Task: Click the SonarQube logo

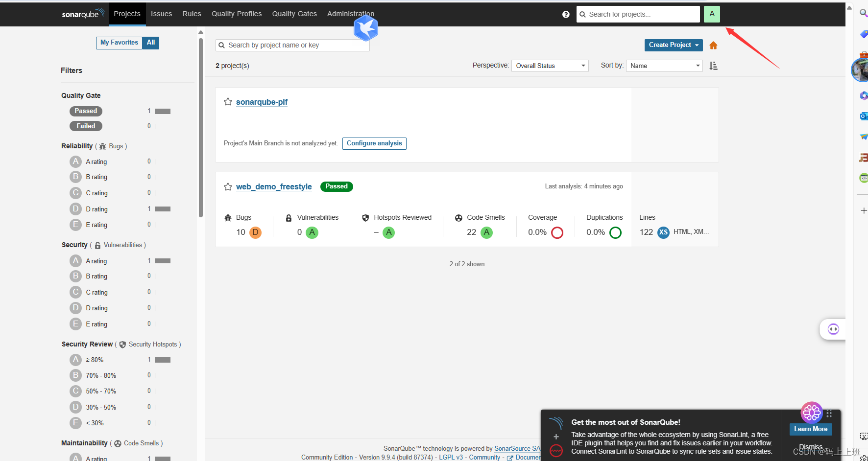Action: point(83,14)
